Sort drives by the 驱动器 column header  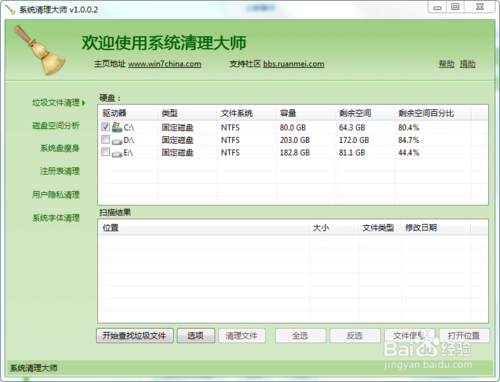tap(128, 113)
